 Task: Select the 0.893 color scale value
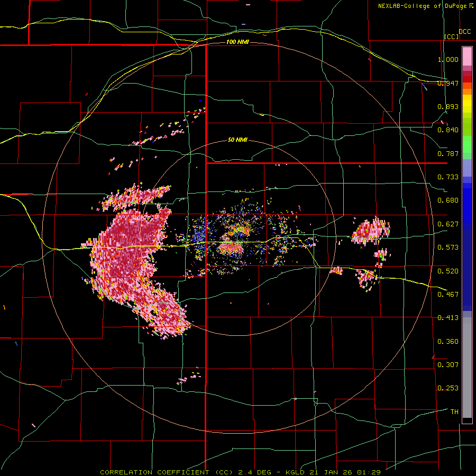(448, 106)
